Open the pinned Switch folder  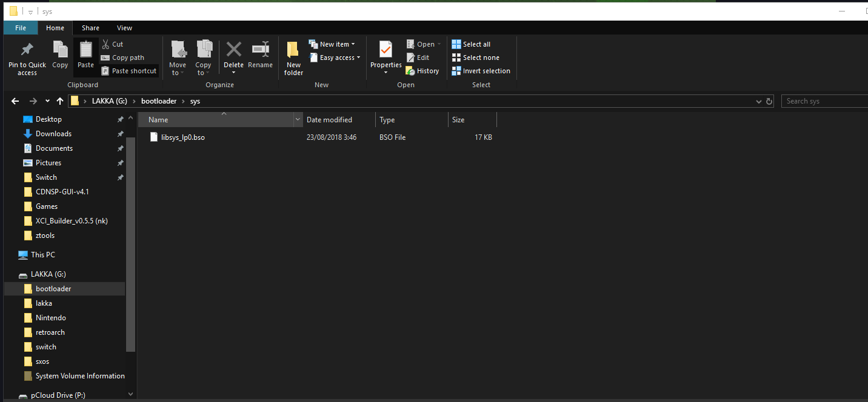(x=46, y=177)
